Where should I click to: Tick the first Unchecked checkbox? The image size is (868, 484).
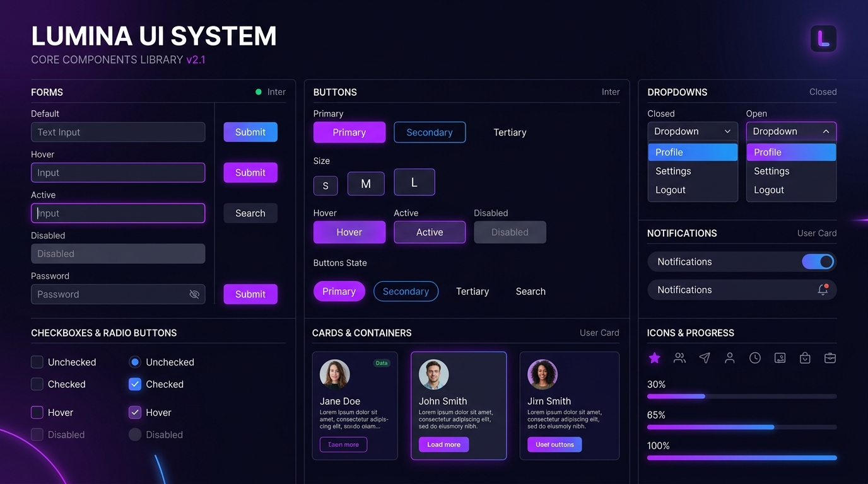coord(37,362)
